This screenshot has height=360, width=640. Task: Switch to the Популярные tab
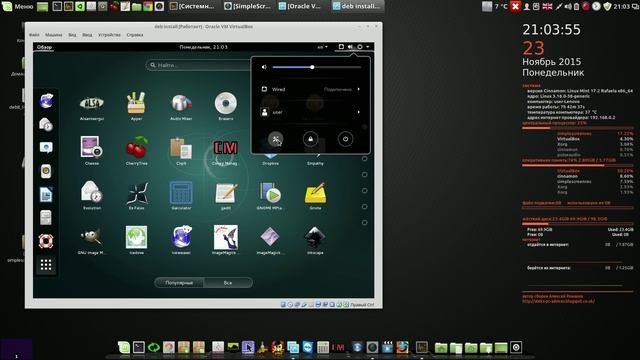pyautogui.click(x=179, y=282)
